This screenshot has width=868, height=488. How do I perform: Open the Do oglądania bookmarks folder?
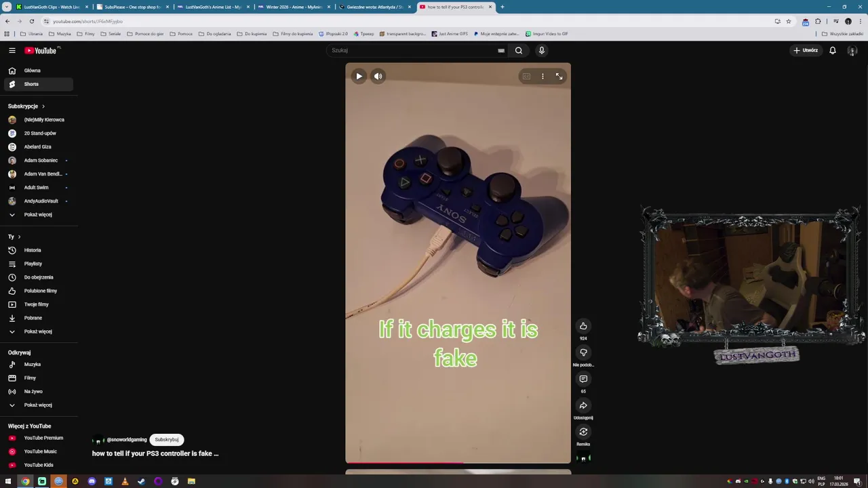(215, 34)
